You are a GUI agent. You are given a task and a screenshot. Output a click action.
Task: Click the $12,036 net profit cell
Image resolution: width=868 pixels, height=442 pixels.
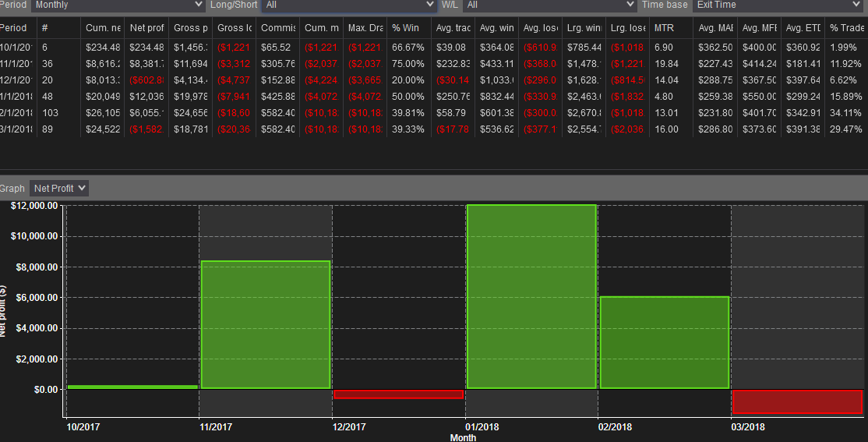(146, 97)
